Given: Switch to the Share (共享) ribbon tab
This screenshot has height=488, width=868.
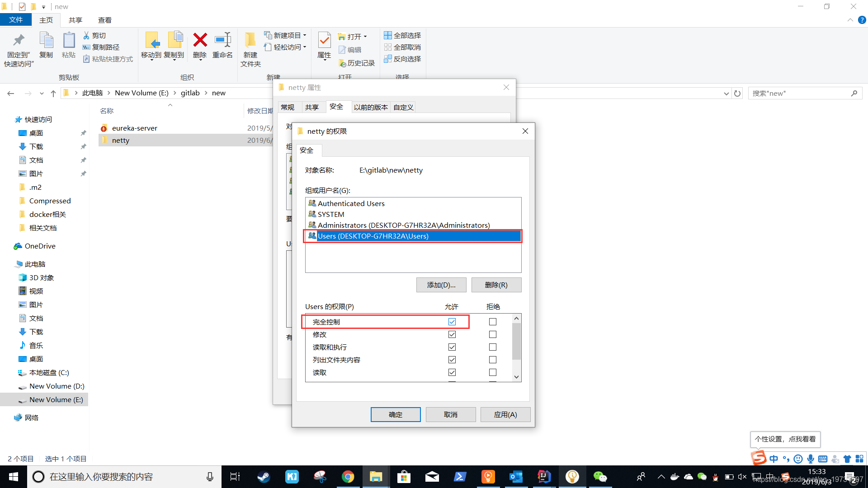Looking at the screenshot, I should (75, 20).
